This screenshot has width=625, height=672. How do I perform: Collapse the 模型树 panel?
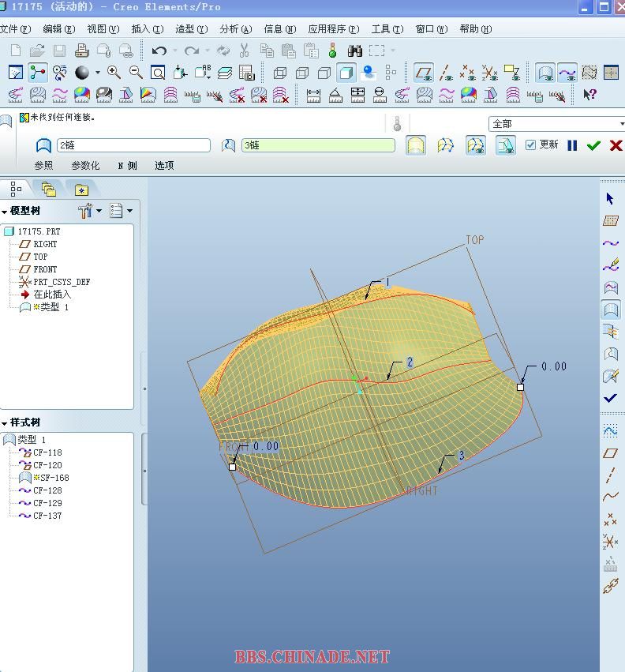[x=5, y=212]
